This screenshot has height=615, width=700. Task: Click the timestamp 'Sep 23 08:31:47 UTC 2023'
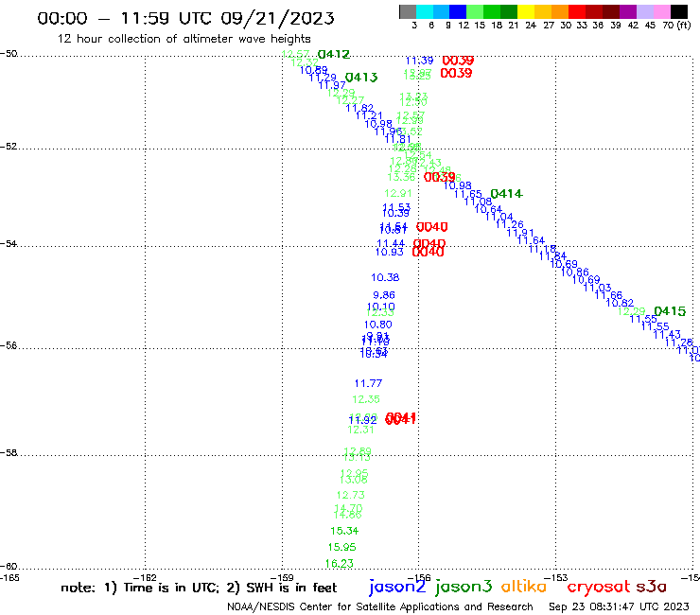pos(619,606)
